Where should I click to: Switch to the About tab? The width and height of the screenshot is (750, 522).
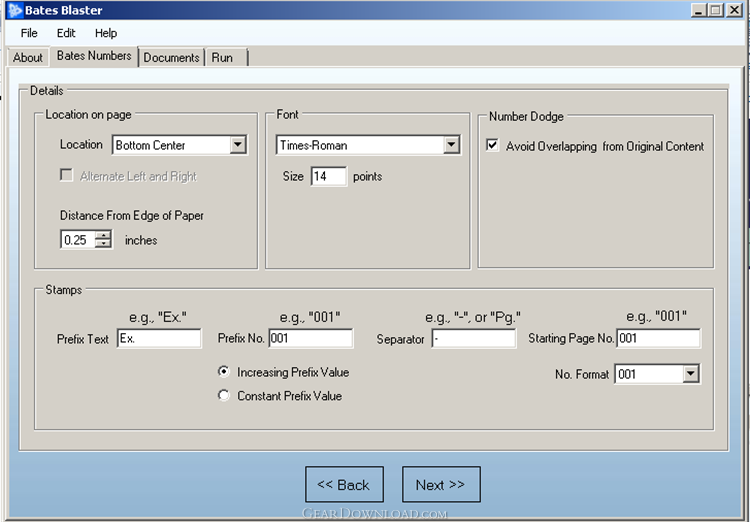[28, 57]
